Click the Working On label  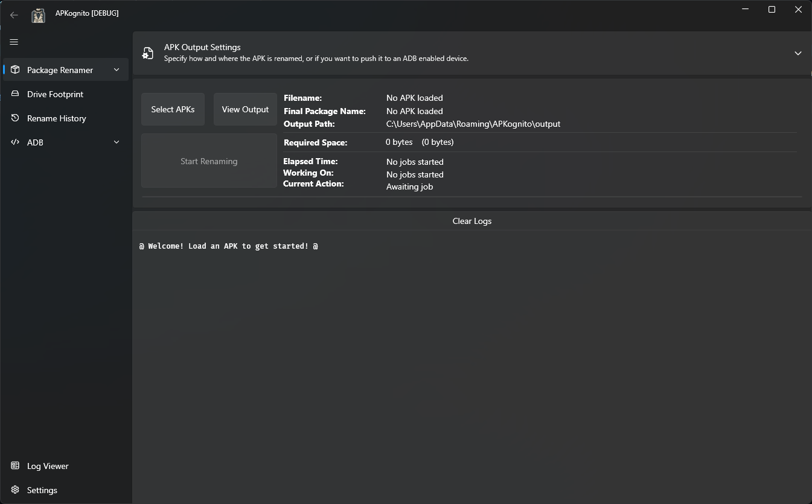tap(308, 173)
